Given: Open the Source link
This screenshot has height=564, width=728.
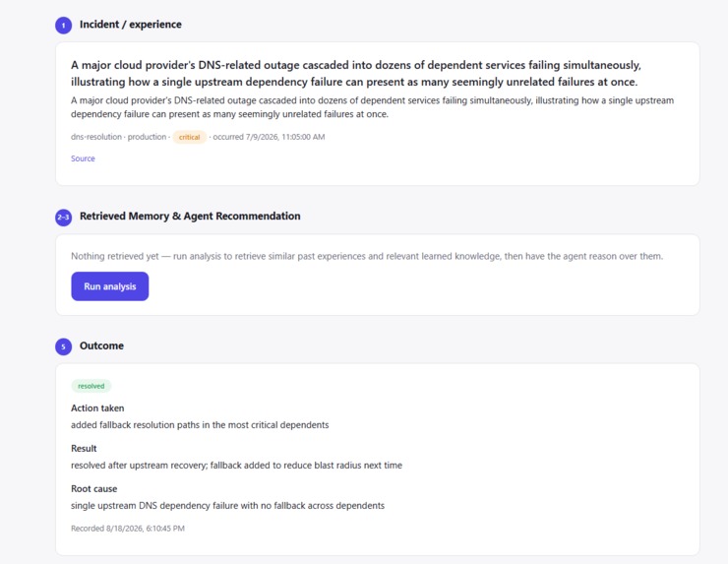Looking at the screenshot, I should (83, 158).
